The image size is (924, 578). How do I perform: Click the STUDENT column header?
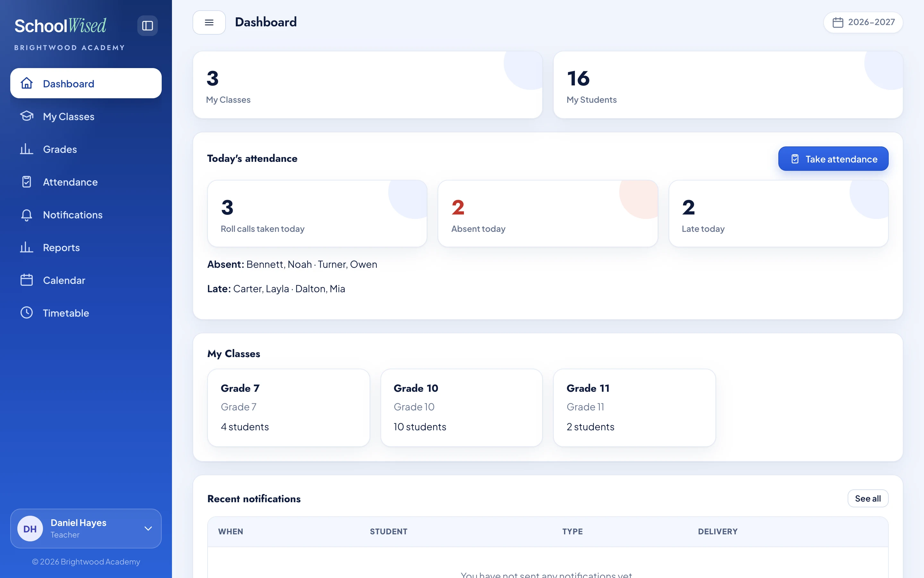pyautogui.click(x=388, y=531)
